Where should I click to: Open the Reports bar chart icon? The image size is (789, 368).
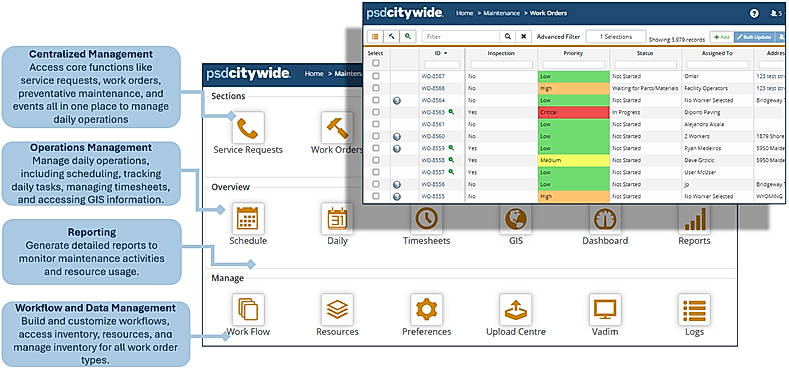coord(694,219)
